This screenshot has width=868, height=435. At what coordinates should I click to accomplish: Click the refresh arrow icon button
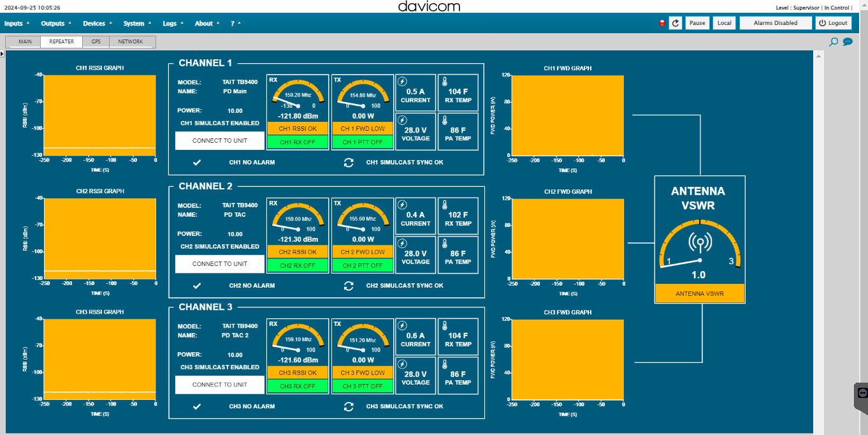[676, 23]
